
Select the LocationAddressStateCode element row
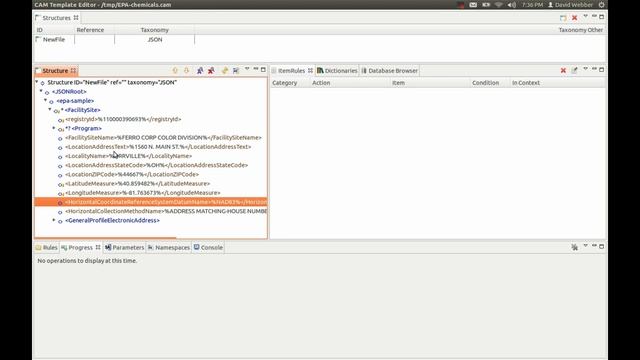click(156, 165)
